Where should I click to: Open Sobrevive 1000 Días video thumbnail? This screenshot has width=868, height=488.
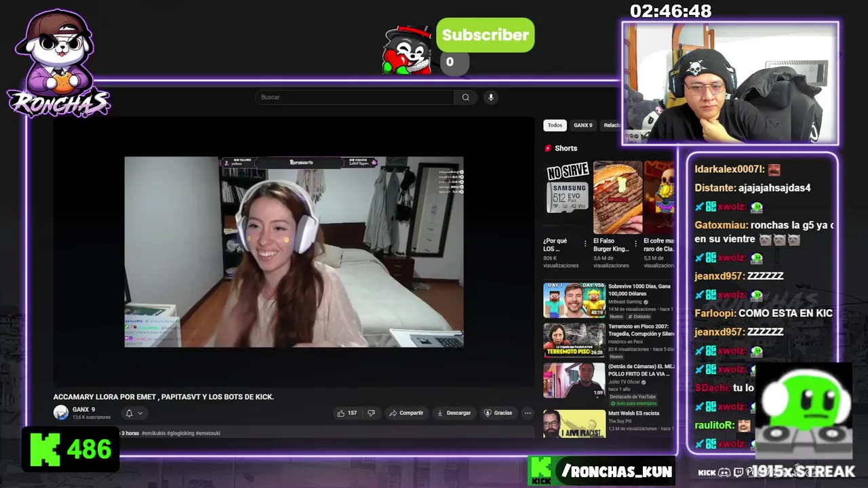click(574, 300)
